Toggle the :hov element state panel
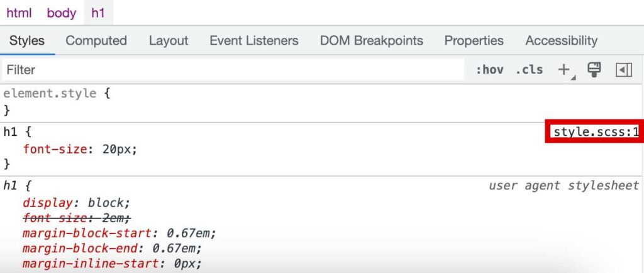Image resolution: width=644 pixels, height=273 pixels. coord(489,70)
